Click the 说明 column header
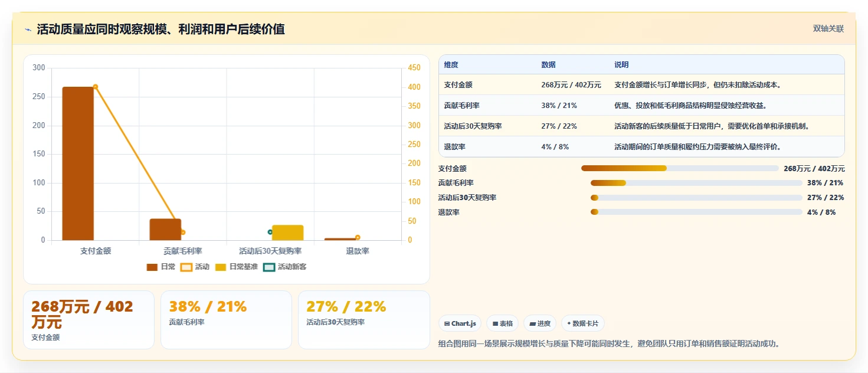 pyautogui.click(x=621, y=65)
